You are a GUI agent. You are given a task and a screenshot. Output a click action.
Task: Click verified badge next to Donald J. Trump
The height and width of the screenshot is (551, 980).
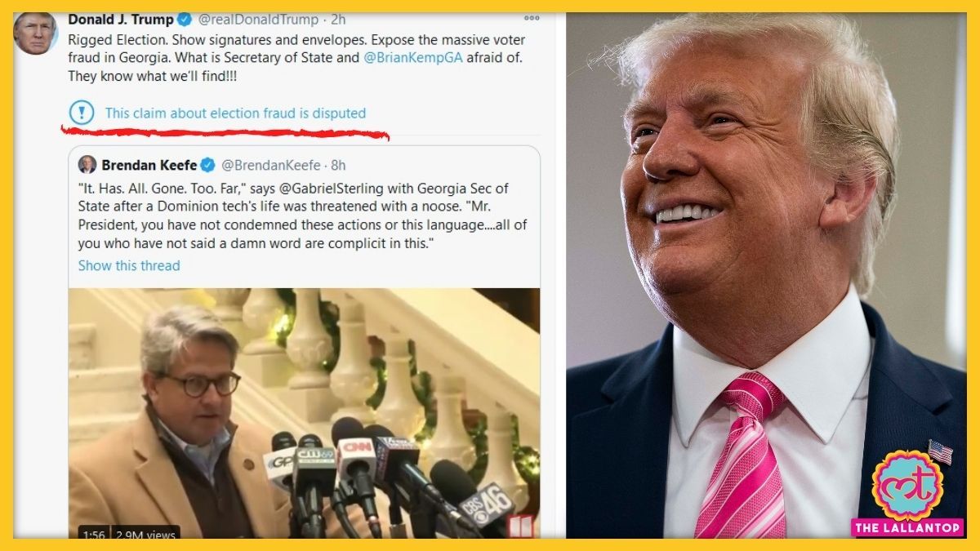185,20
